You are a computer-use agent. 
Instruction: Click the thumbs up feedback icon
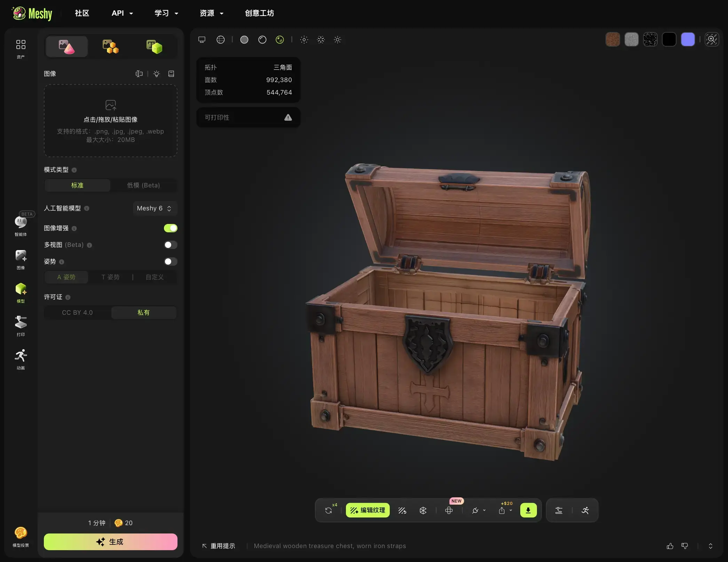(670, 546)
